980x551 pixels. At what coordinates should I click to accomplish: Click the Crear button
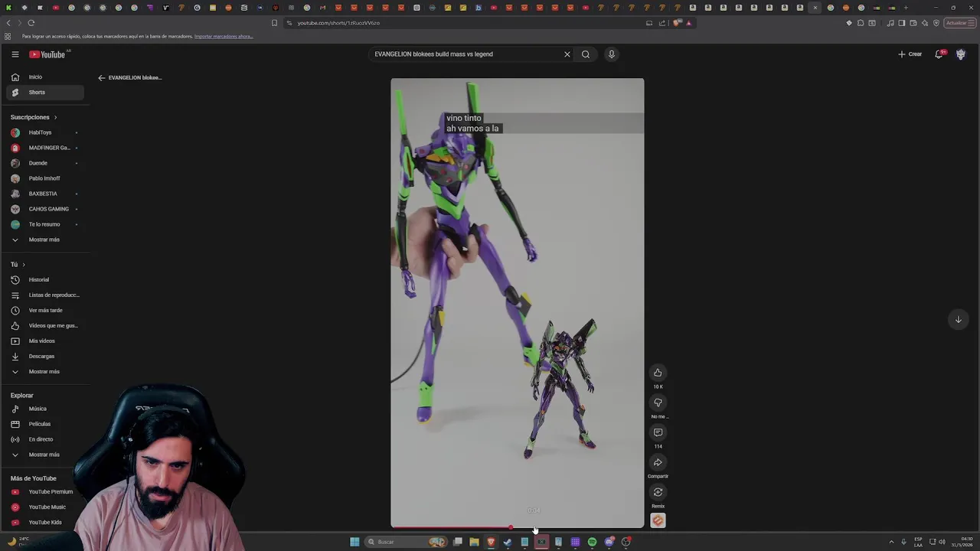click(910, 54)
